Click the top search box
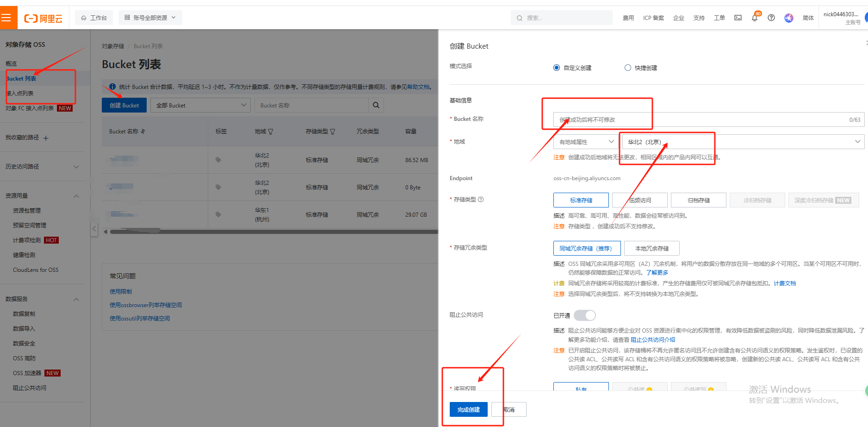The image size is (868, 427). [562, 18]
